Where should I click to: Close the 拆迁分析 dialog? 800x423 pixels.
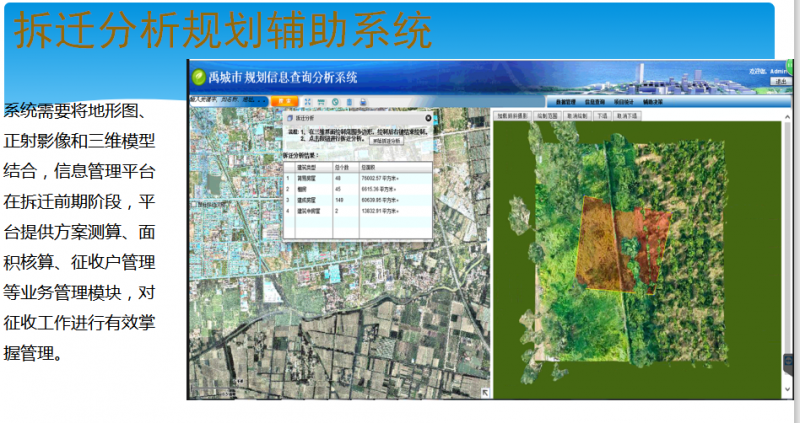click(428, 118)
